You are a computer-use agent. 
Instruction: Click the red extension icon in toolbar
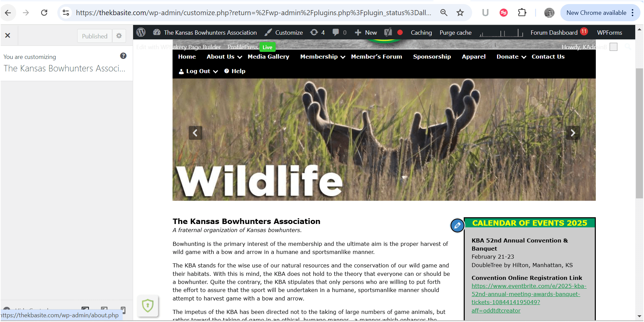pos(503,13)
